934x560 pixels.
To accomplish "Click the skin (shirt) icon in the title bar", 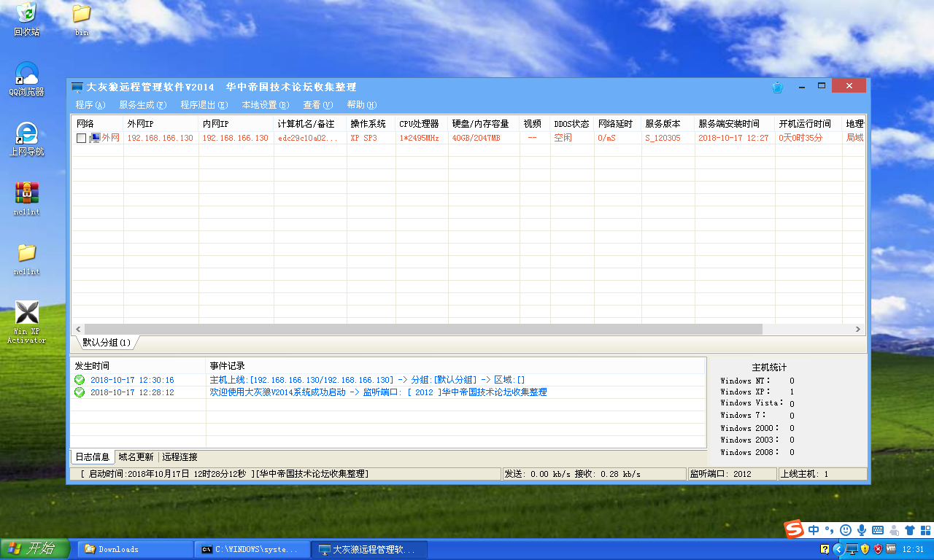I will 778,87.
